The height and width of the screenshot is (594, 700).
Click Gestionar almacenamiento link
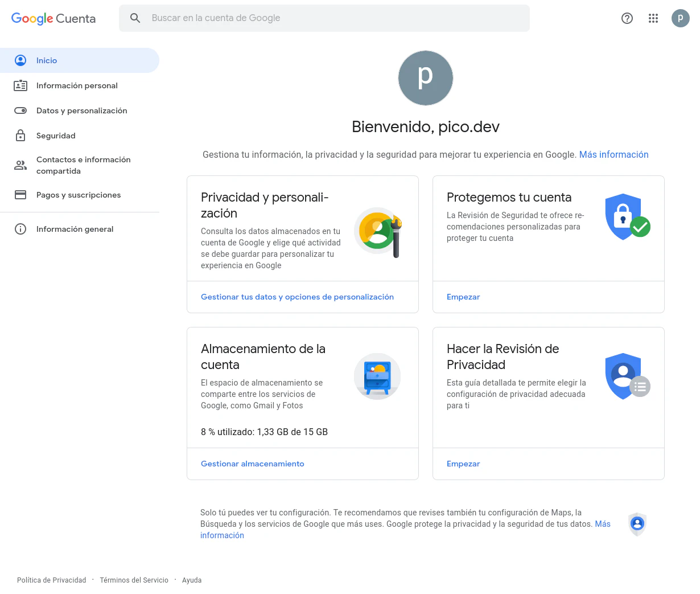click(253, 464)
